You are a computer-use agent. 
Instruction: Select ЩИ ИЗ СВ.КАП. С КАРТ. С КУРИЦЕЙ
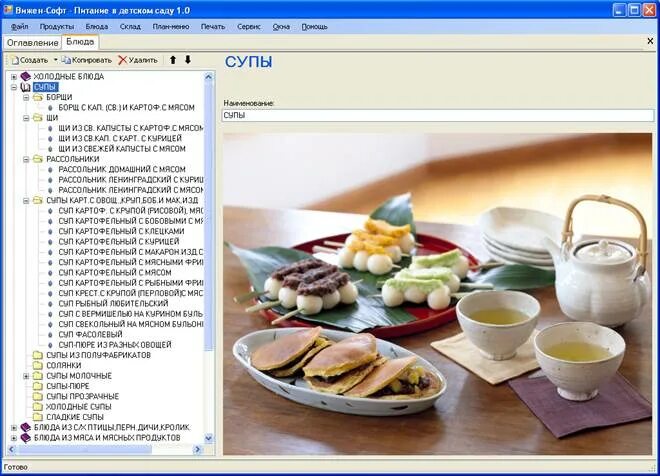pos(120,138)
